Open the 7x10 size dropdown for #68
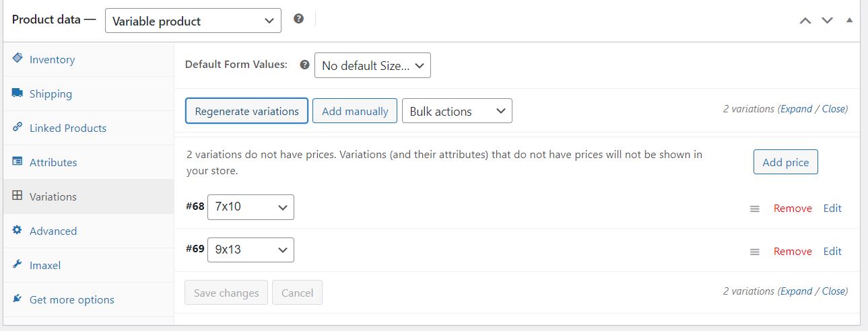The width and height of the screenshot is (868, 331). click(251, 207)
